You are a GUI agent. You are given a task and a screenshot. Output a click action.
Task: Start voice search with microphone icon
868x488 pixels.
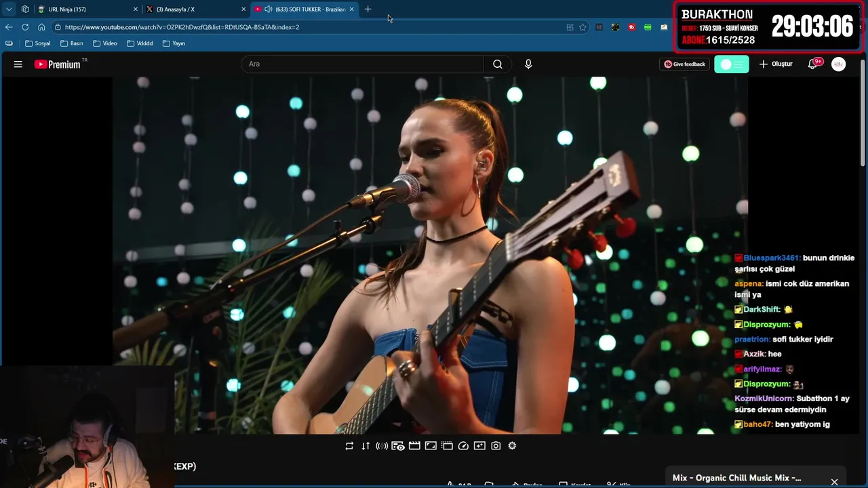click(528, 64)
